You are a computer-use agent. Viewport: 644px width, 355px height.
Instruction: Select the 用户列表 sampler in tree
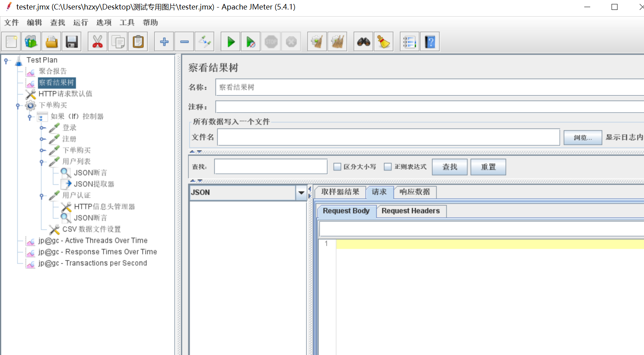pyautogui.click(x=76, y=161)
